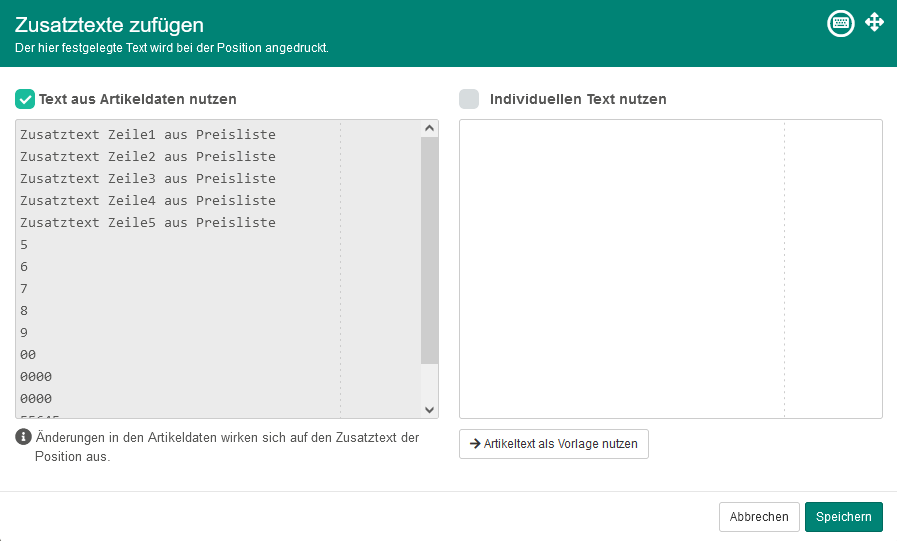This screenshot has height=541, width=897.
Task: Click the line showing '00' in article text
Action: [x=28, y=355]
